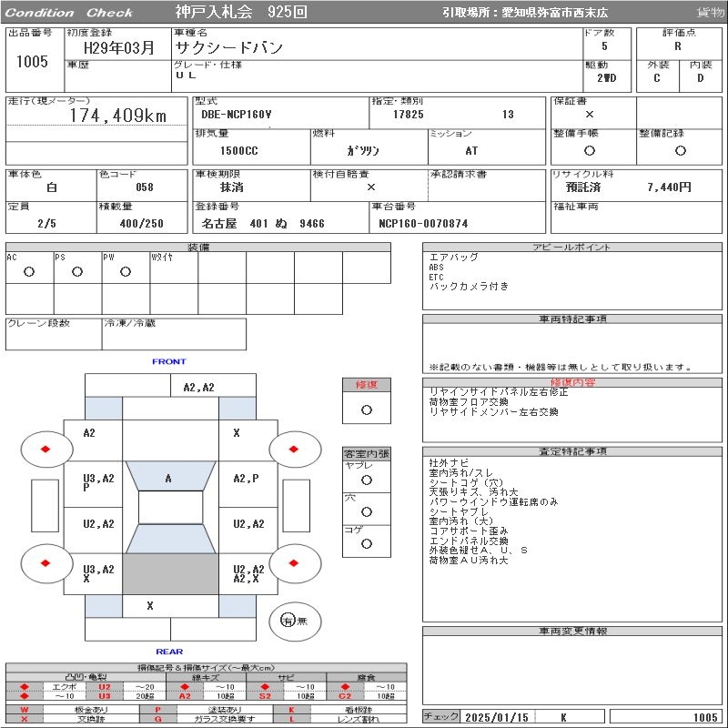Screen dimensions: 728x728
Task: Toggle the AC equipment circle mark
Action: tap(29, 271)
